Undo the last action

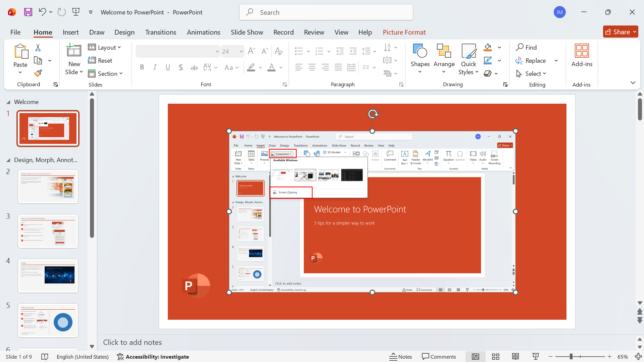click(x=42, y=12)
